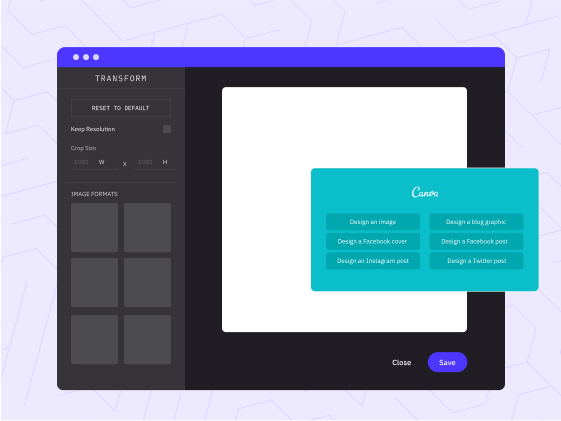Click the crop height input field
561x421 pixels.
point(155,162)
